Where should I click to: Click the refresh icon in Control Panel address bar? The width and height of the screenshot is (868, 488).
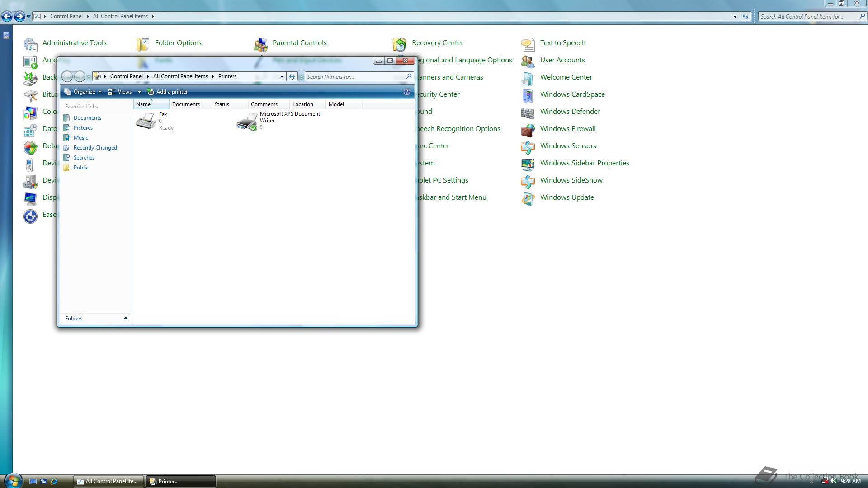tap(745, 16)
